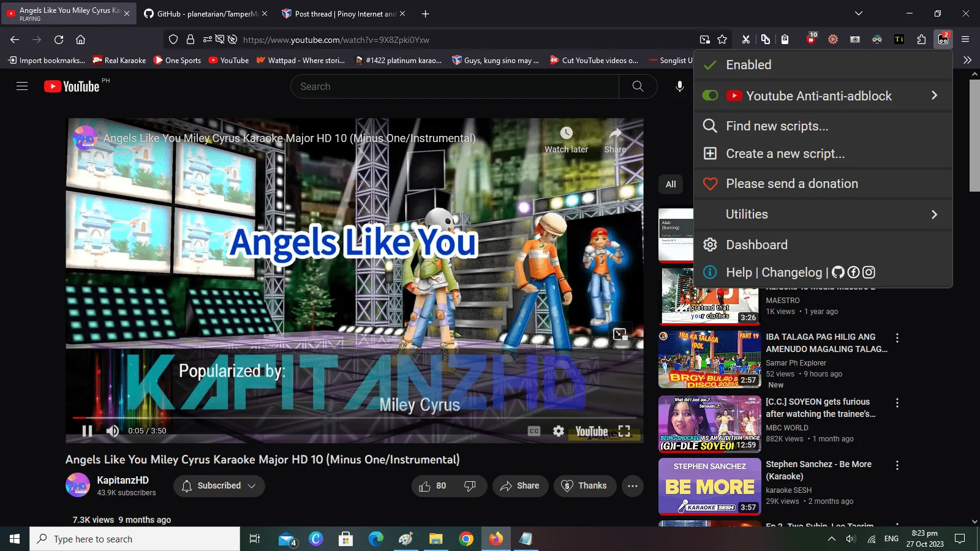
Task: Open the Tampermonkey extension icon
Action: (943, 39)
